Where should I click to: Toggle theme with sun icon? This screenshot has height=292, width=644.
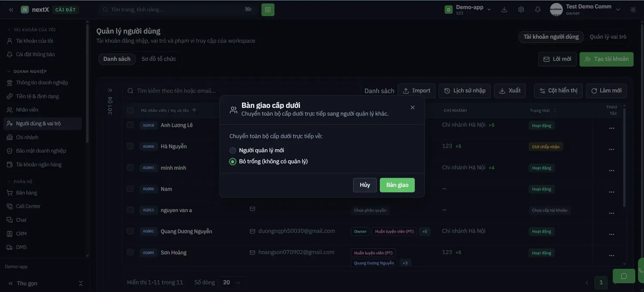(633, 9)
